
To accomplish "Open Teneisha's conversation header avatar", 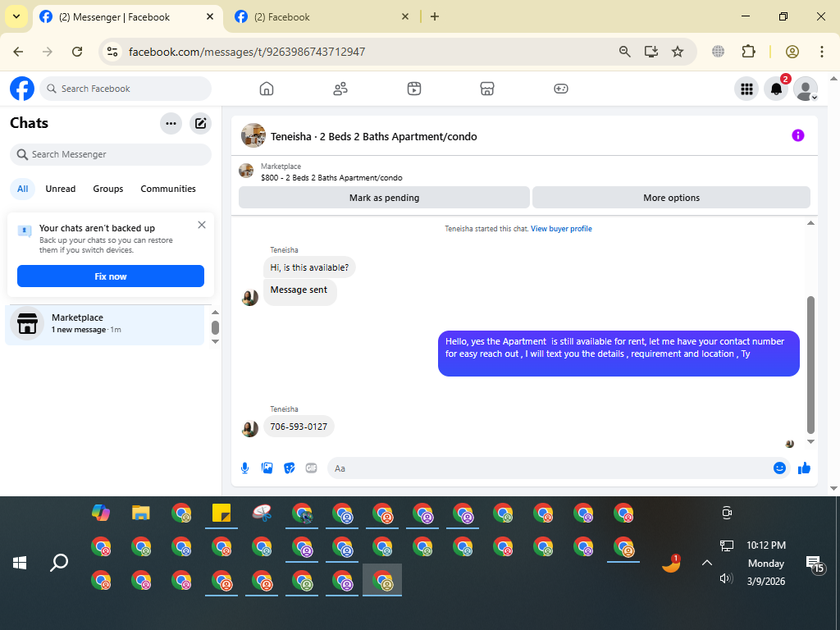I will click(253, 135).
